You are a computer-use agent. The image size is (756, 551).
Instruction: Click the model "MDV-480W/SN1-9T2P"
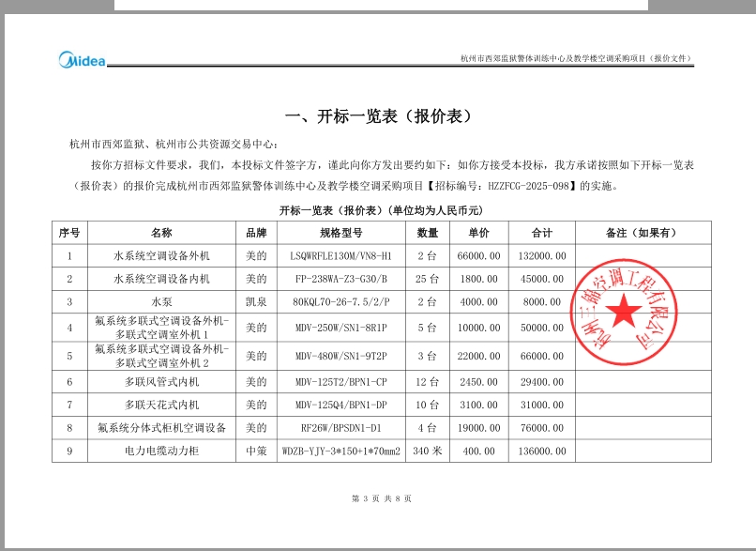(340, 356)
